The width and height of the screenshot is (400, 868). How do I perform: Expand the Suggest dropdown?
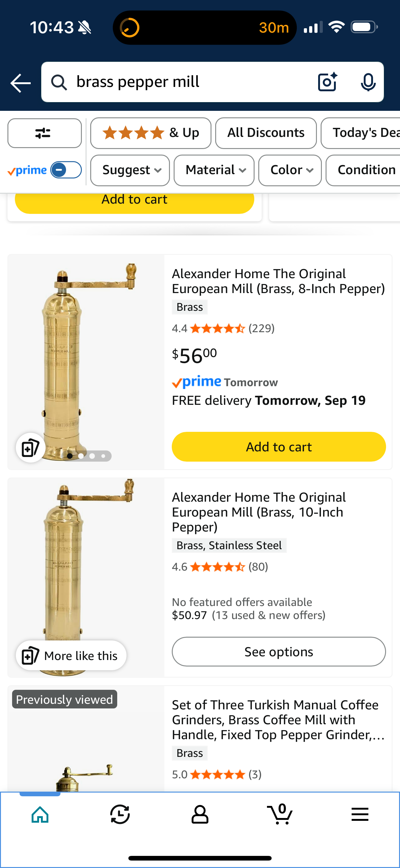click(130, 170)
